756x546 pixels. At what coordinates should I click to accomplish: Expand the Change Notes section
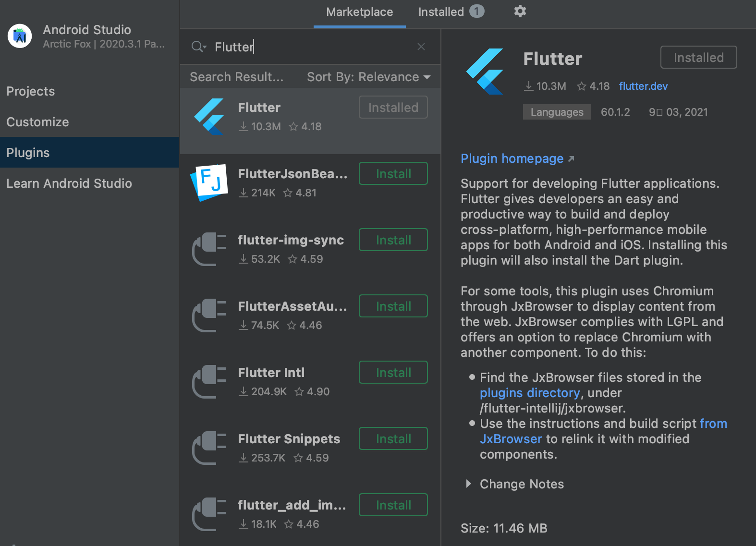coord(469,484)
